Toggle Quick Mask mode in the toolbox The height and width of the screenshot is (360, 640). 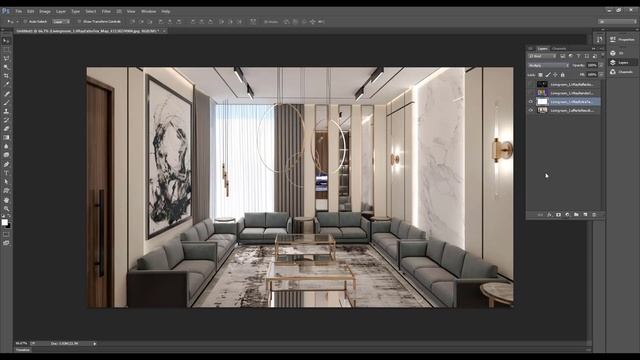click(x=6, y=235)
